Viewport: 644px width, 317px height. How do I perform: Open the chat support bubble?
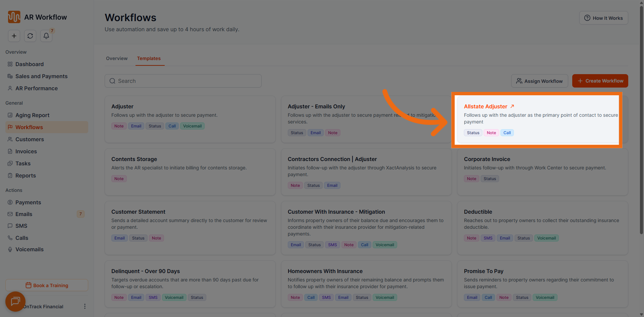click(x=15, y=302)
